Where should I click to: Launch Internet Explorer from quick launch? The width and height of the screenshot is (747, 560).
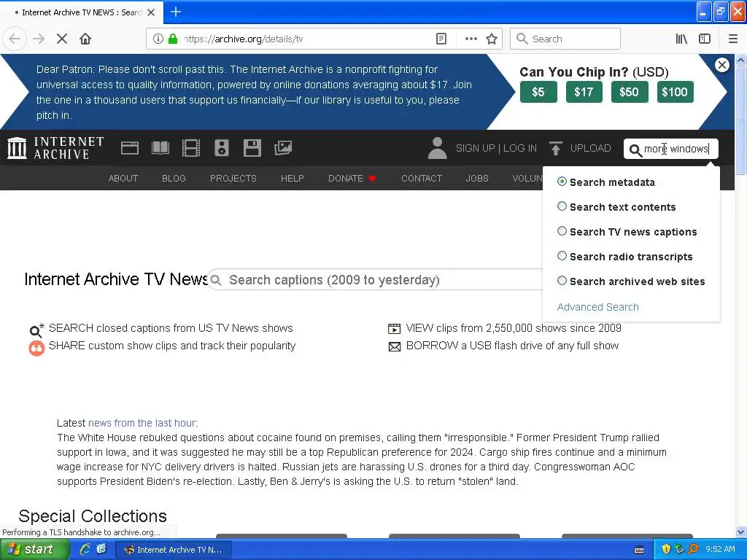85,549
